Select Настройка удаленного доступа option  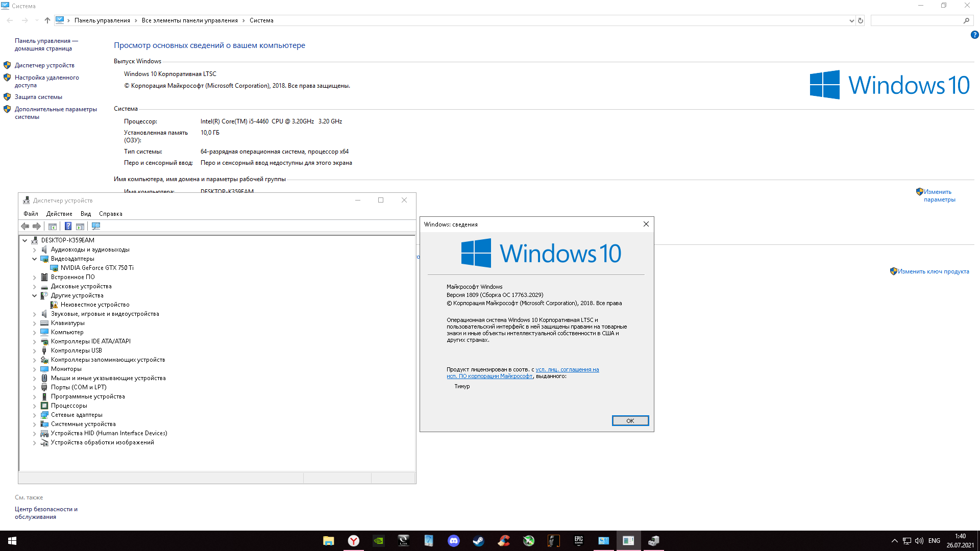tap(47, 81)
